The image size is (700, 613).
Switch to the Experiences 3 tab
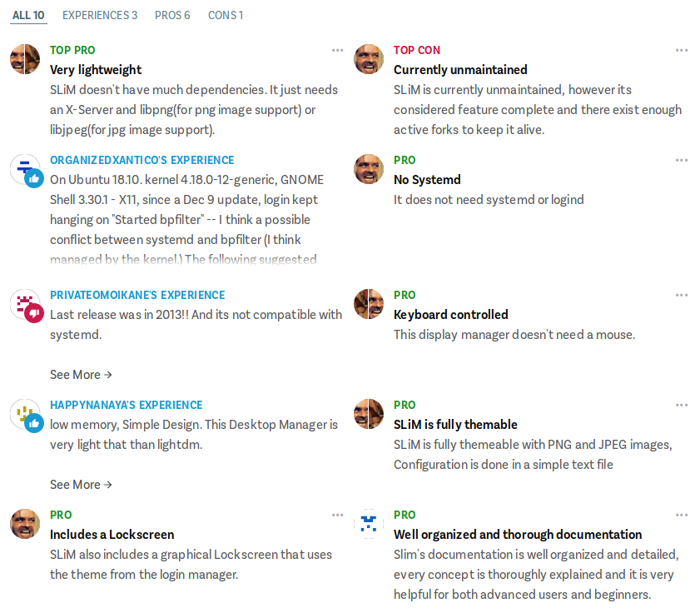click(x=100, y=15)
